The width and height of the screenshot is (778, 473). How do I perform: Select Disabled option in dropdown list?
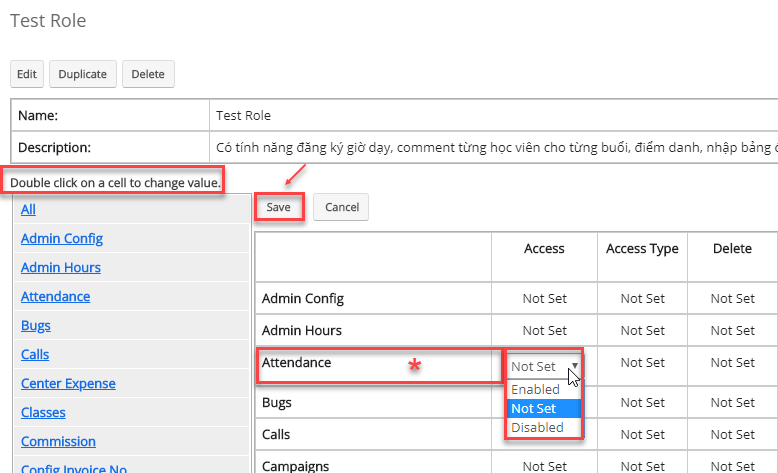pyautogui.click(x=537, y=427)
